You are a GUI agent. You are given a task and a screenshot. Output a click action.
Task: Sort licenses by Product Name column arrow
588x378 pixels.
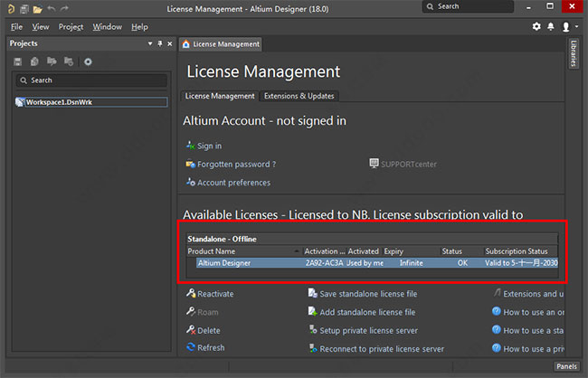[x=295, y=250]
